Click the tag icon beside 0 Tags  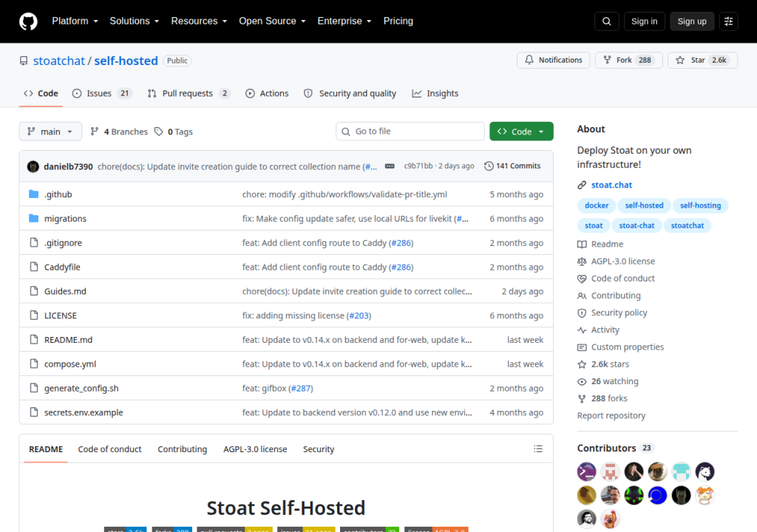[159, 132]
